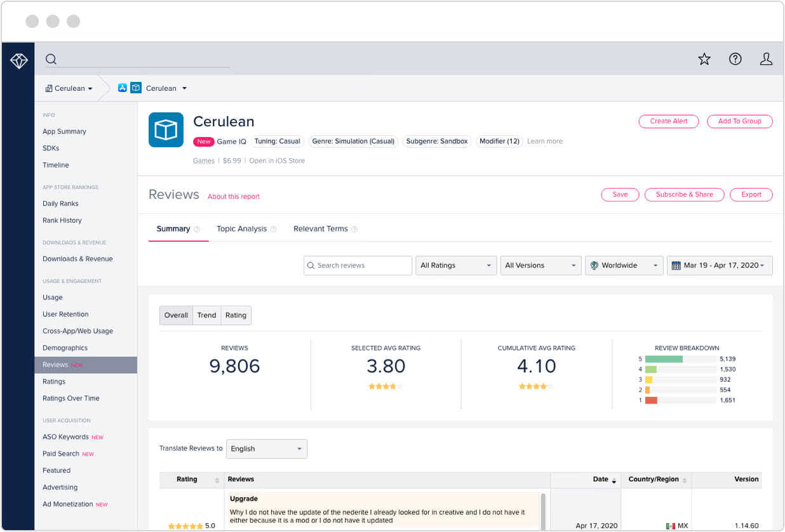The height and width of the screenshot is (532, 785).
Task: Switch to the Trend view toggle
Action: tap(206, 316)
